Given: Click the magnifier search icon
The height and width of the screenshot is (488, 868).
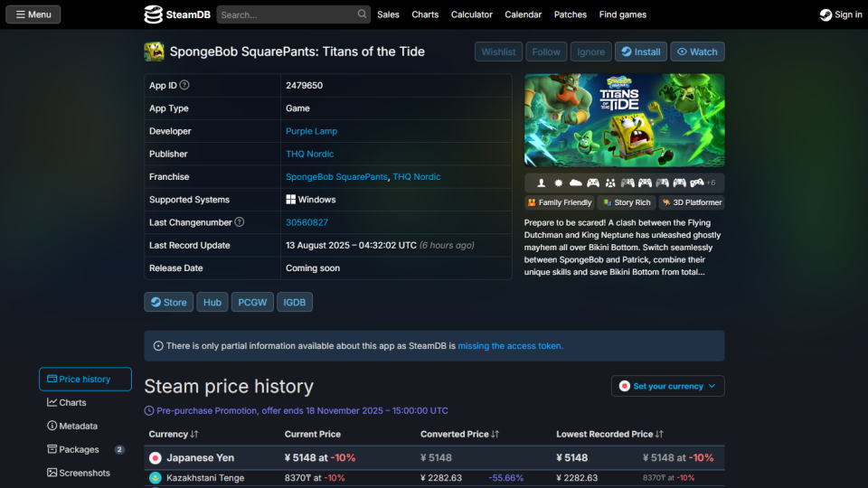Looking at the screenshot, I should [x=362, y=14].
